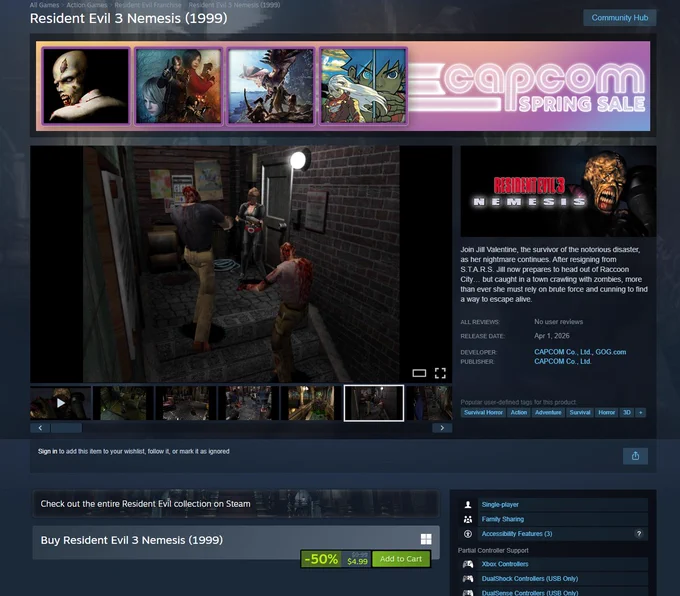Select the Survival Horror tag

tap(483, 413)
